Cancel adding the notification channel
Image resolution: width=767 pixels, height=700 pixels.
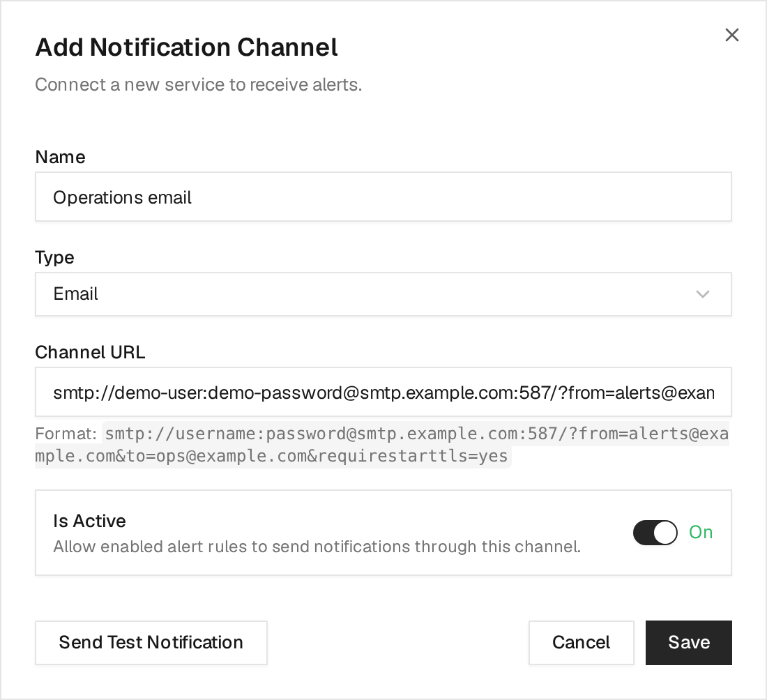tap(581, 643)
